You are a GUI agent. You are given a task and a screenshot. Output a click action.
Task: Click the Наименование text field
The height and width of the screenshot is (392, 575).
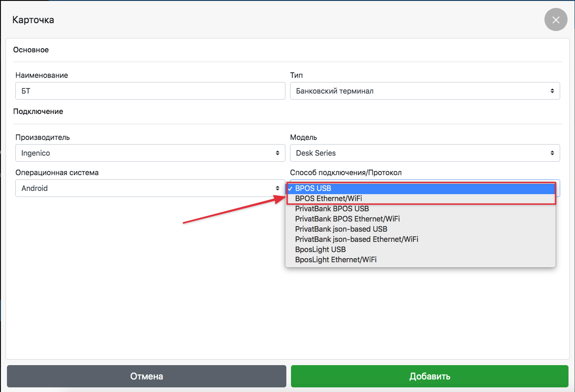[x=150, y=91]
